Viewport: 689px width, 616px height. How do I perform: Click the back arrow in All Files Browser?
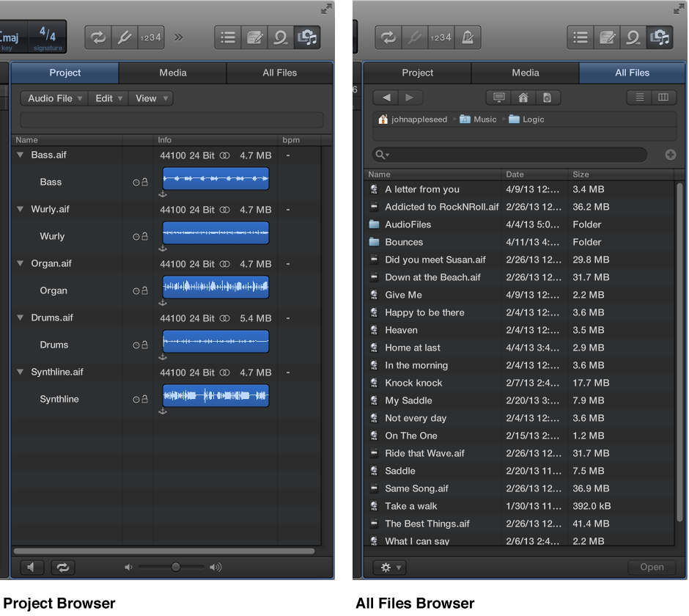[386, 98]
